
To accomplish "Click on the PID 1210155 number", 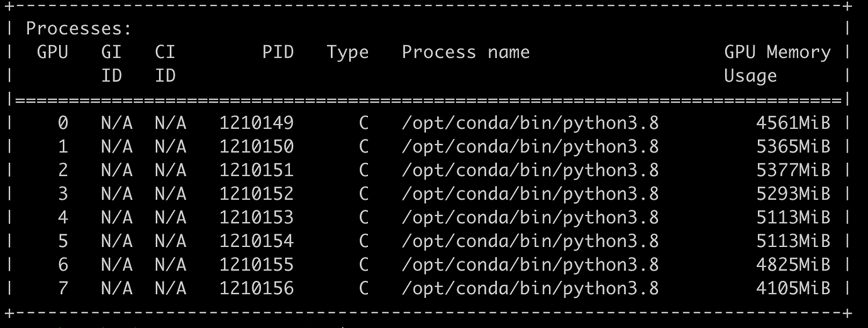I will click(x=256, y=265).
